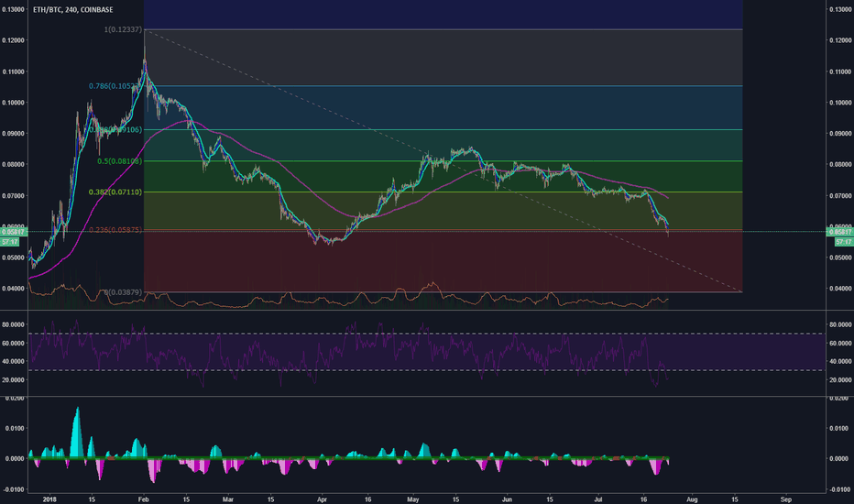Click the lower dashed RSI oversold line
This screenshot has width=854, height=504.
[x=428, y=370]
